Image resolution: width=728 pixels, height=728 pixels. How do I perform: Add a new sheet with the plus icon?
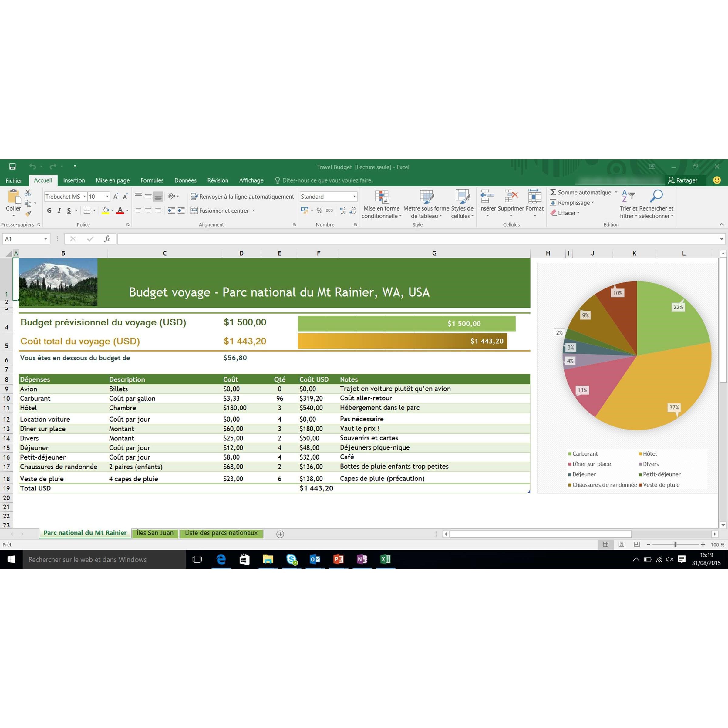coord(280,534)
